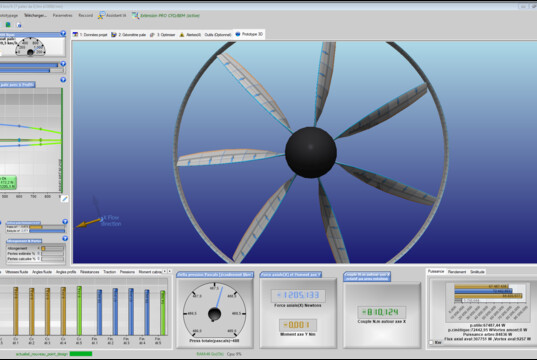This screenshot has height=360, width=537.
Task: Collapse the pale avec profils graph panel
Action: (x=63, y=80)
